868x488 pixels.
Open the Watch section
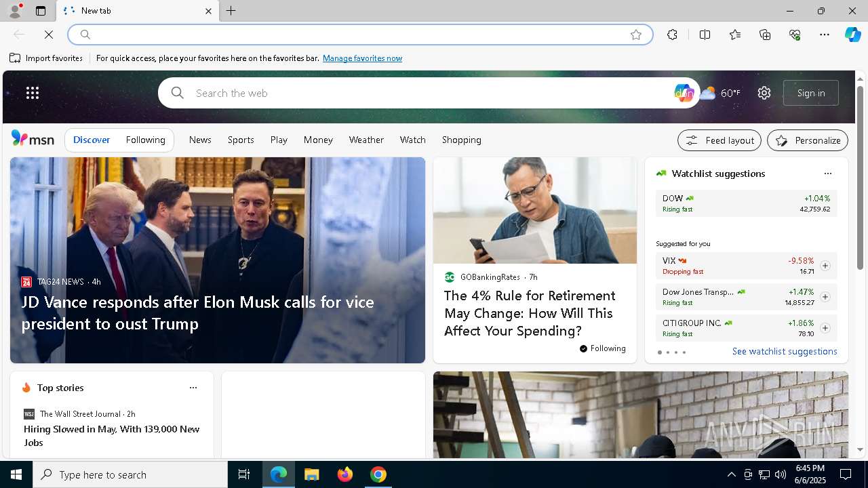coord(412,140)
